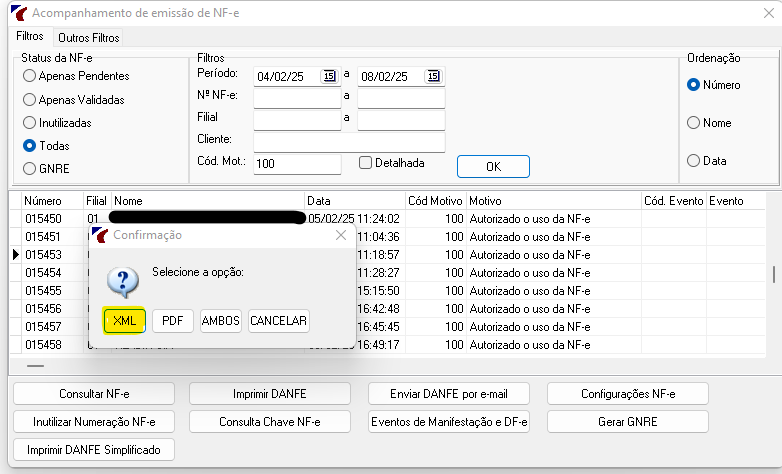Close the Confirmação dialog with the X
Viewport: 782px width, 474px height.
pyautogui.click(x=341, y=235)
